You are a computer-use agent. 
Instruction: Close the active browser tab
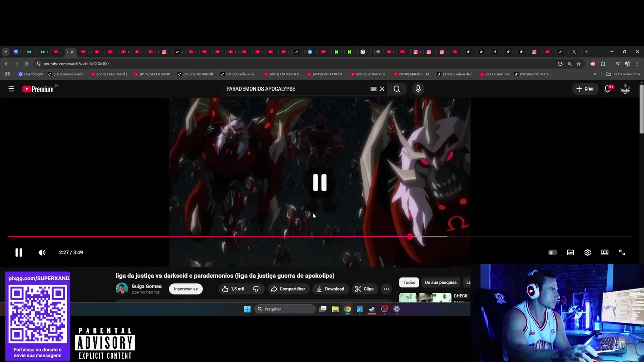pos(72,52)
